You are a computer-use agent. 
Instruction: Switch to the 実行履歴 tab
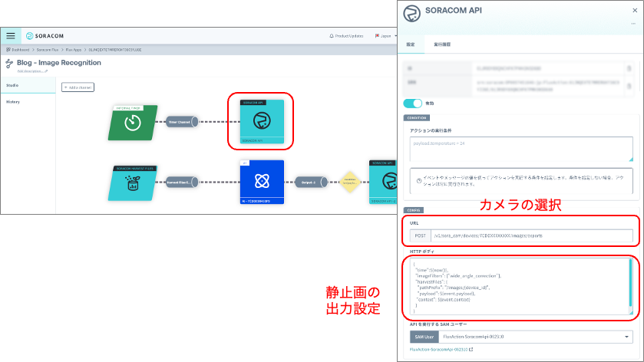[x=442, y=44]
